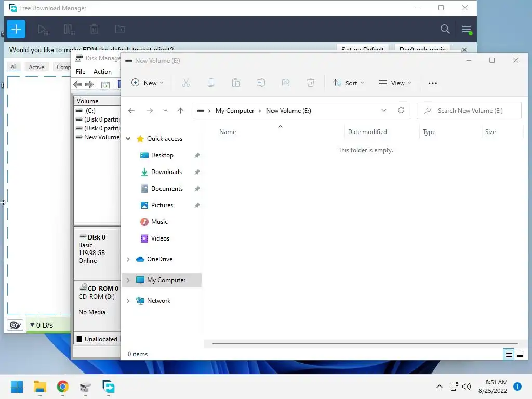Move download to folder icon in Free Download Manager
Image resolution: width=532 pixels, height=399 pixels.
point(120,29)
